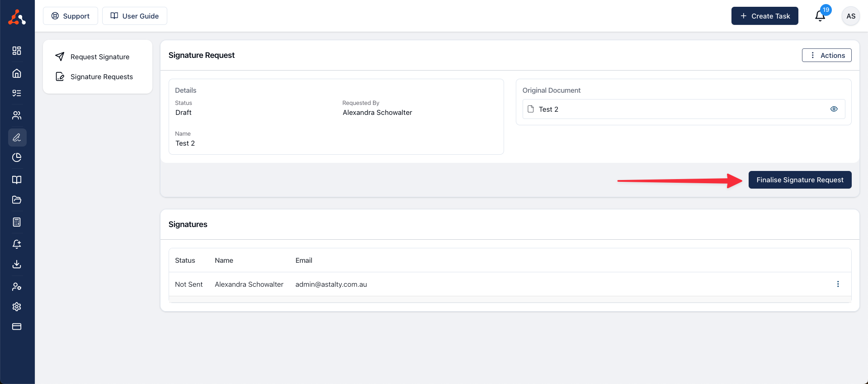
Task: Preview Test 2 document via eye icon
Action: 834,109
